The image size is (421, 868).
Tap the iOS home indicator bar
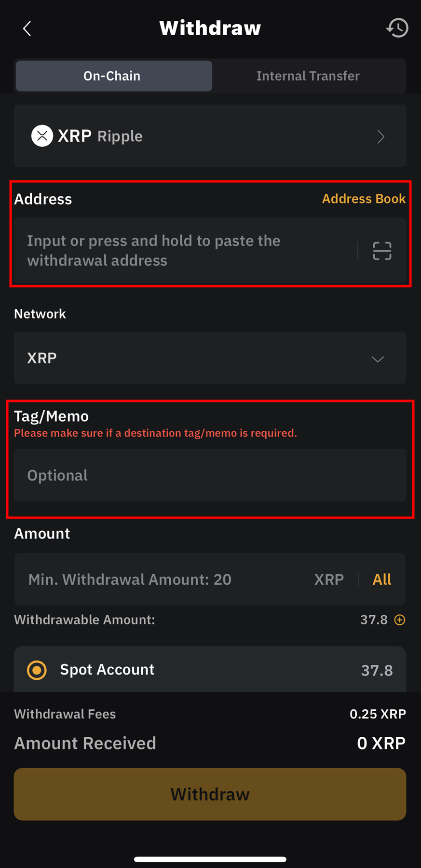210,859
